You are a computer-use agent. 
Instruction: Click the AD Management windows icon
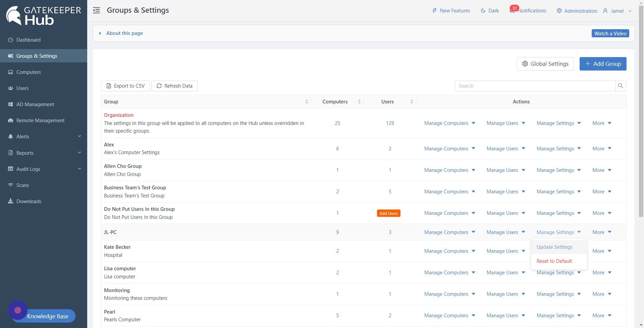[10, 104]
